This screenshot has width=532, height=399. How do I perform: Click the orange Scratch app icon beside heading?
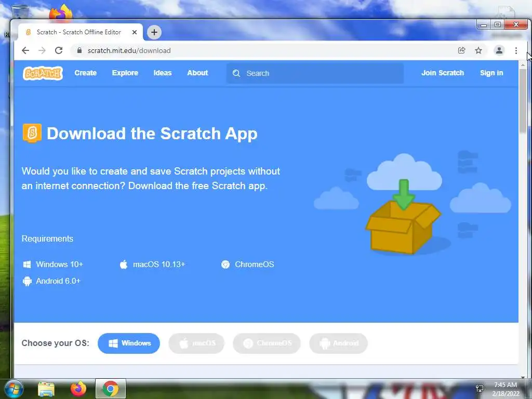click(x=32, y=133)
